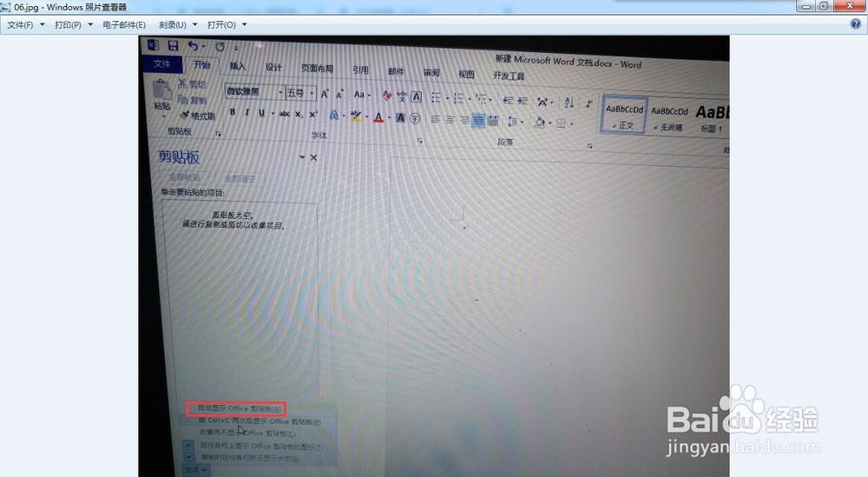
Task: Open the 文件(F) menu in Photo Viewer
Action: tap(25, 25)
